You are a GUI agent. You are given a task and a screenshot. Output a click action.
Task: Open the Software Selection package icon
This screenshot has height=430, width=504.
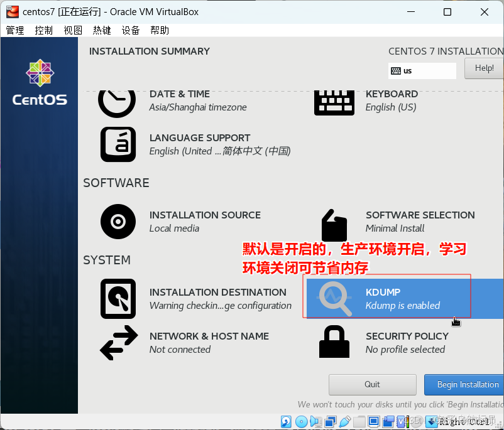tap(334, 225)
